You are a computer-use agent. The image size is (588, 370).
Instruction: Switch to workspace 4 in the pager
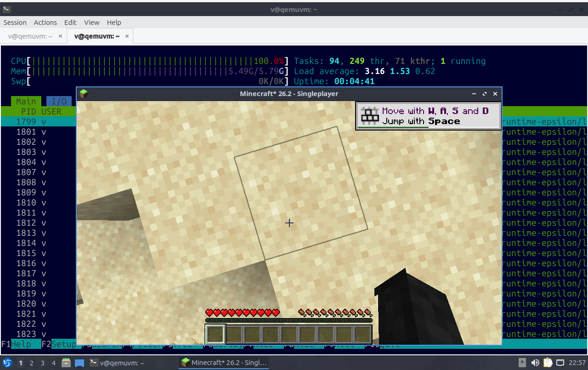(54, 363)
